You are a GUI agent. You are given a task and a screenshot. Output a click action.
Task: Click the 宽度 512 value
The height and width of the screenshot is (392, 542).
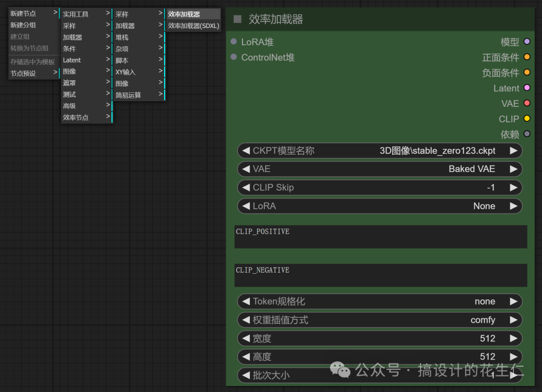tap(488, 338)
